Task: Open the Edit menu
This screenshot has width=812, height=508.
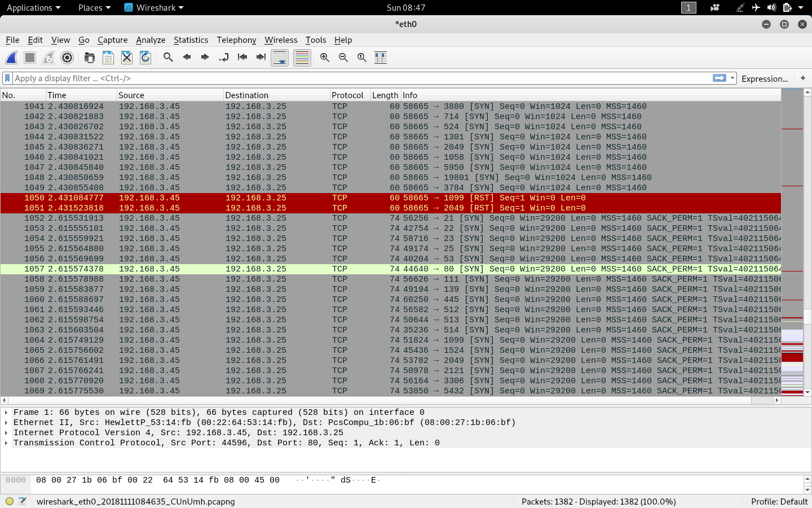Action: click(x=35, y=40)
